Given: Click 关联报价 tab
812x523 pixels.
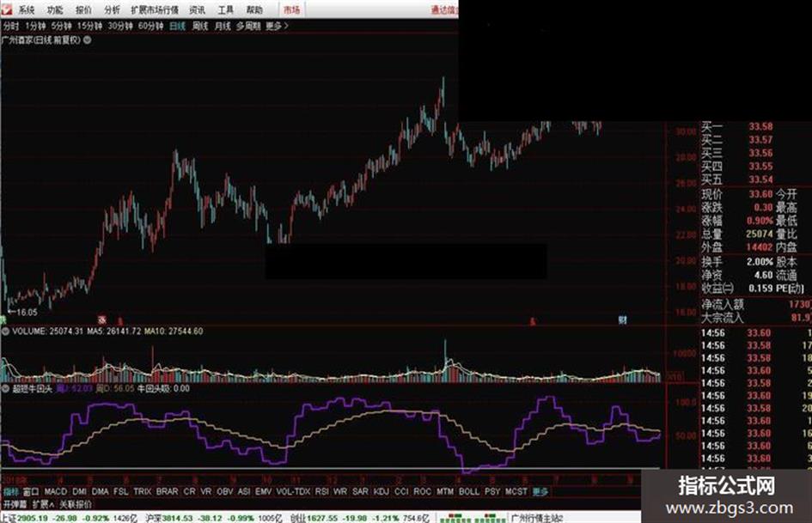Looking at the screenshot, I should 76,504.
